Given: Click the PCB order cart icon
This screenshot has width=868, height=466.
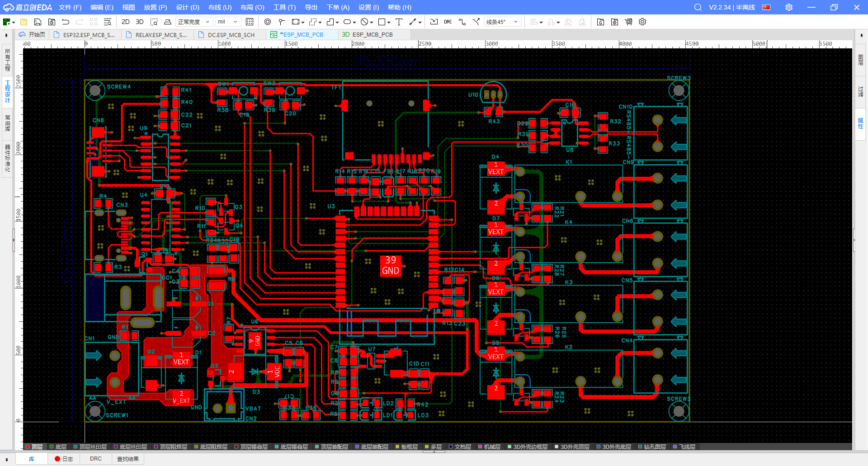Looking at the screenshot, I should [628, 22].
